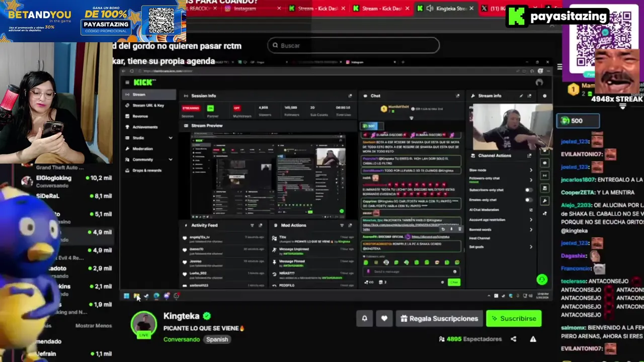
Task: Toggle Subscribers-only chat switch
Action: (x=529, y=190)
